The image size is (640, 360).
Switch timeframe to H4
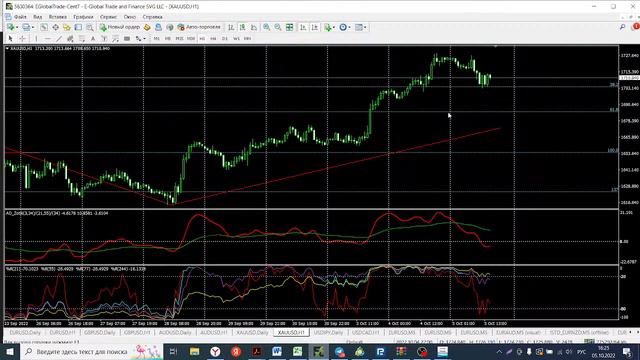[x=213, y=38]
